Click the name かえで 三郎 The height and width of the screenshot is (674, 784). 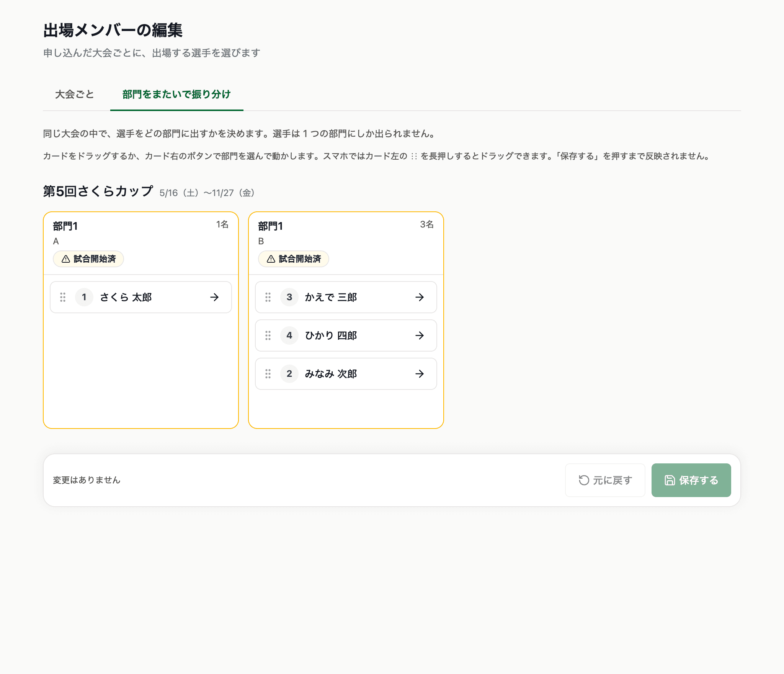pos(331,297)
